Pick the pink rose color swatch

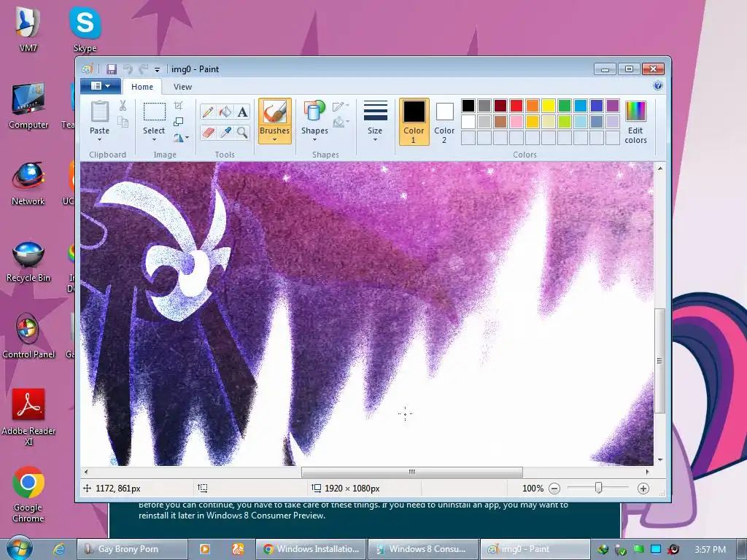(516, 122)
